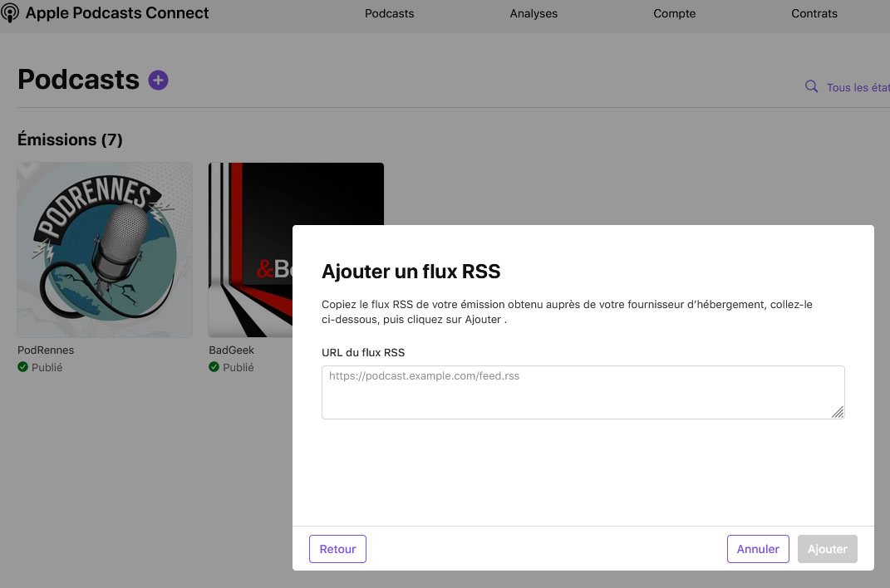
Task: Grab the textarea resize handle corner
Action: tap(838, 412)
